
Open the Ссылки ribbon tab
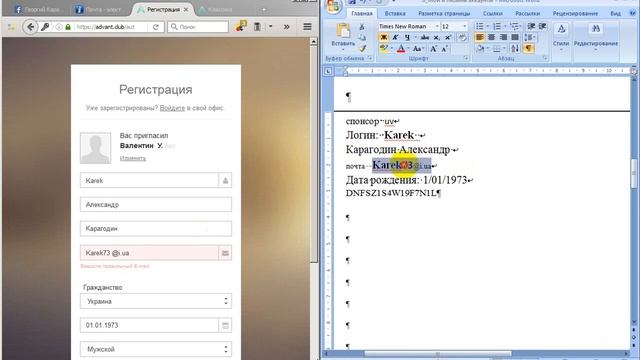coord(493,13)
